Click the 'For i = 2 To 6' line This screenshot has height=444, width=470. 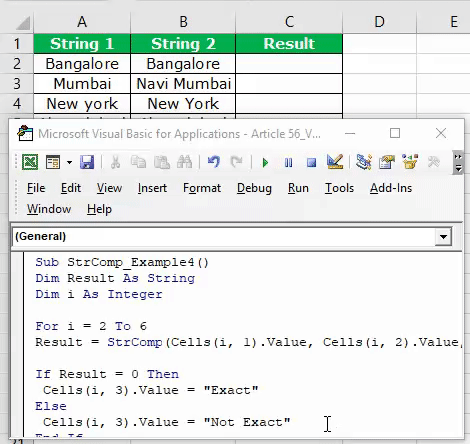91,326
